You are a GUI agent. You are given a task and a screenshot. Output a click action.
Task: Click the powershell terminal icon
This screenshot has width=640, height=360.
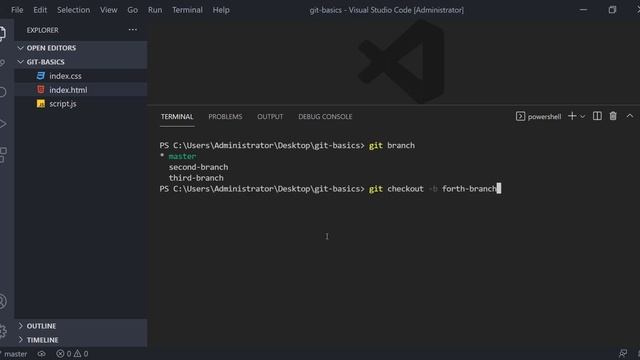[x=520, y=116]
